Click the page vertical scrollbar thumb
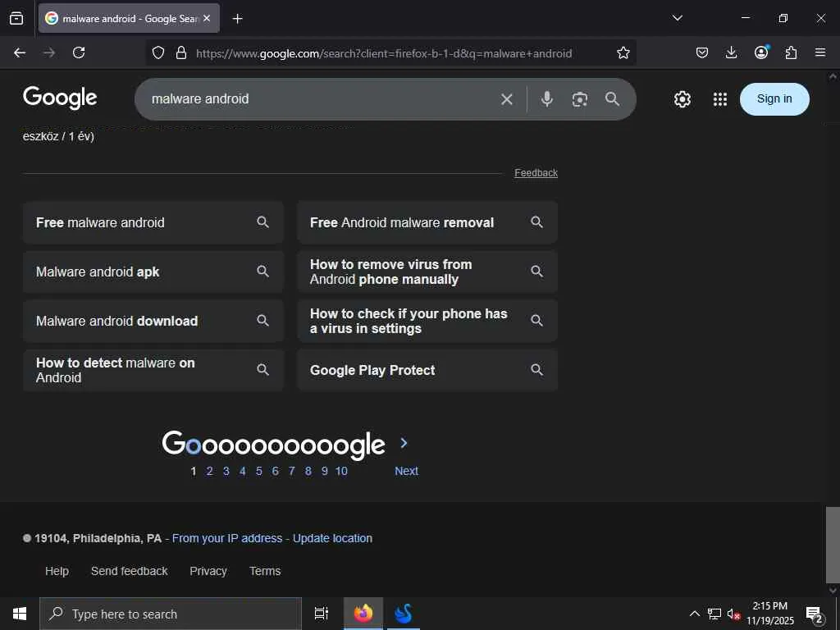Viewport: 840px width, 630px height. tap(833, 545)
